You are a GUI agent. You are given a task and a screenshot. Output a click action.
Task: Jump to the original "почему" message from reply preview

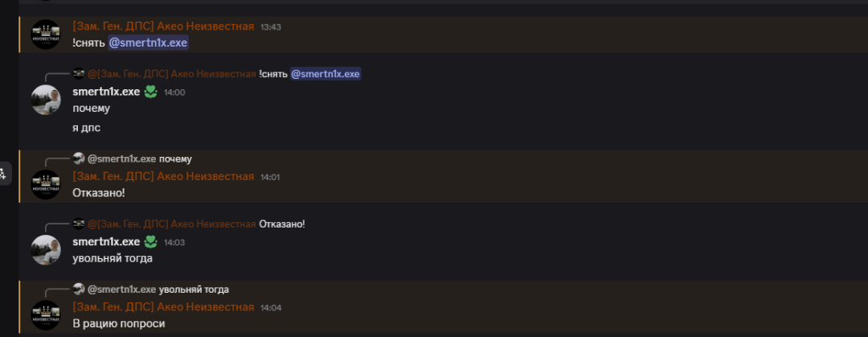click(x=175, y=159)
